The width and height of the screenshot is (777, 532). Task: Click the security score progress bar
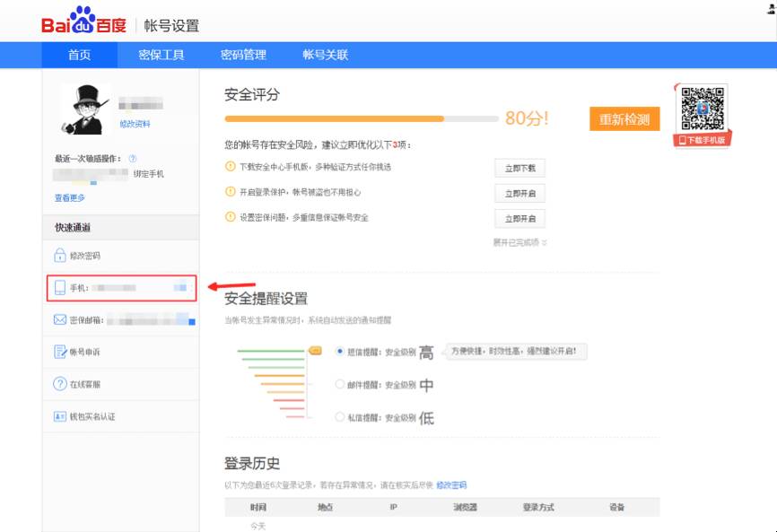[361, 118]
